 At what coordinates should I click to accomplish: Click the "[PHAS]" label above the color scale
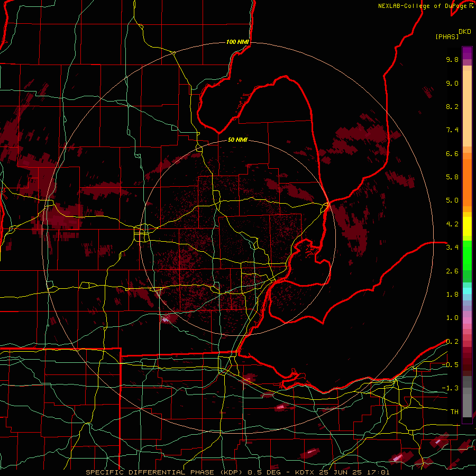coord(447,36)
